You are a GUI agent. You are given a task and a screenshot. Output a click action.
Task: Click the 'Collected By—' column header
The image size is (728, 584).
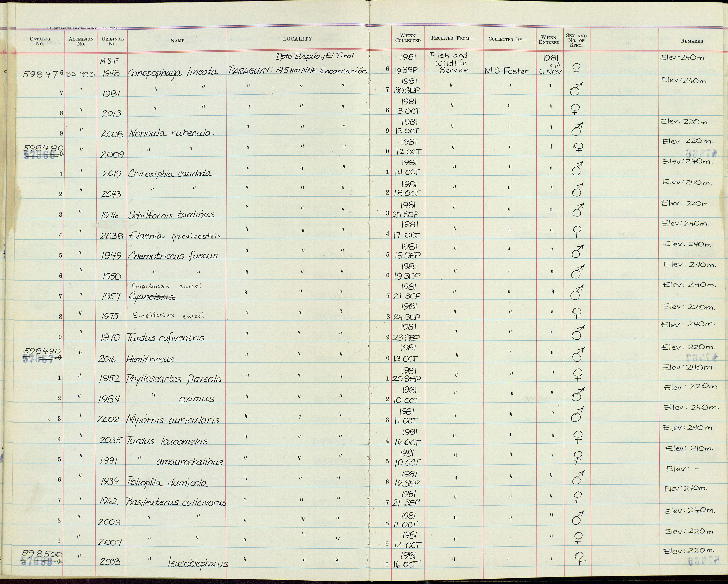pos(508,39)
